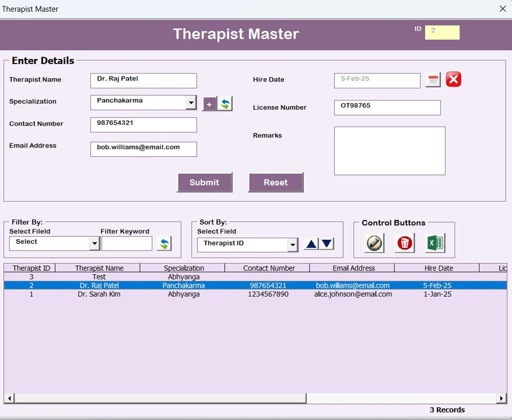Screen dimensions: 512x420
Task: Click the ID field in header
Action: pos(442,32)
